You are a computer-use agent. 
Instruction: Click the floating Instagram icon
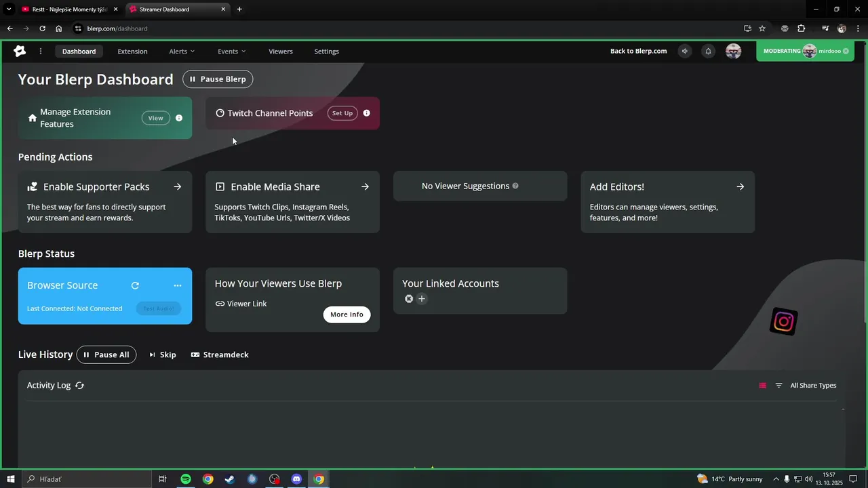click(x=784, y=321)
